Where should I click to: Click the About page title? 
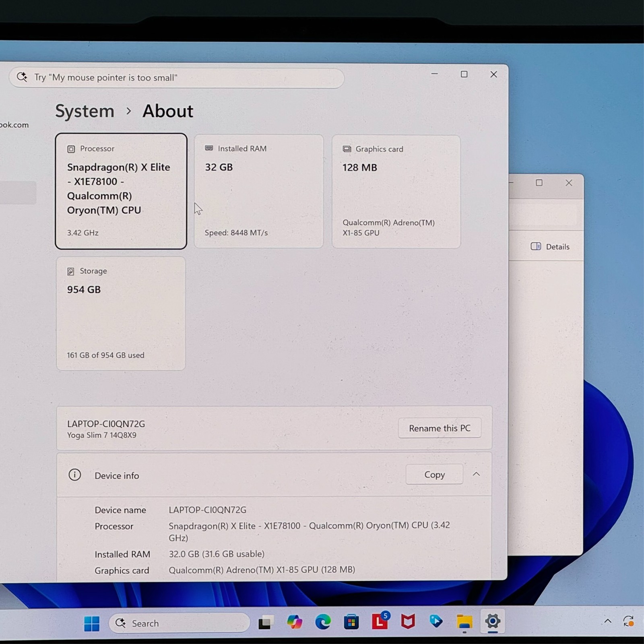click(168, 111)
